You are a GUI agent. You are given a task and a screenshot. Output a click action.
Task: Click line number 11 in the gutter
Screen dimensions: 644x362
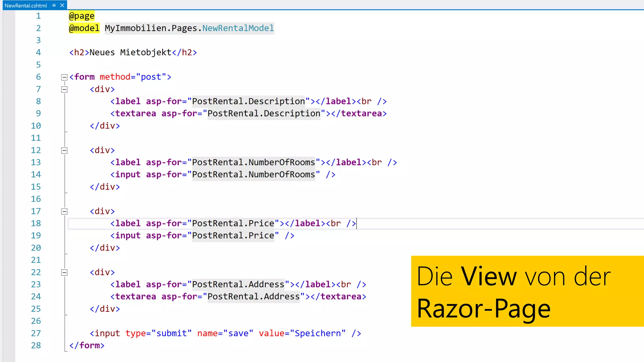pos(36,138)
